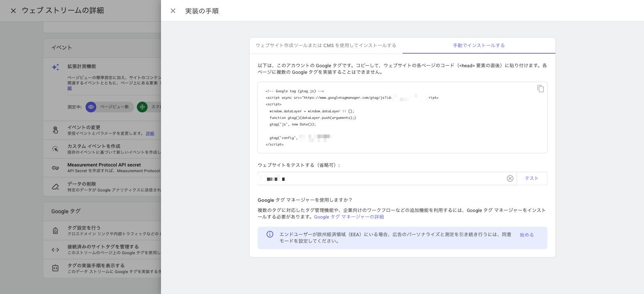644x294 pixels.
Task: Close the 実装の手順 panel
Action: 173,11
